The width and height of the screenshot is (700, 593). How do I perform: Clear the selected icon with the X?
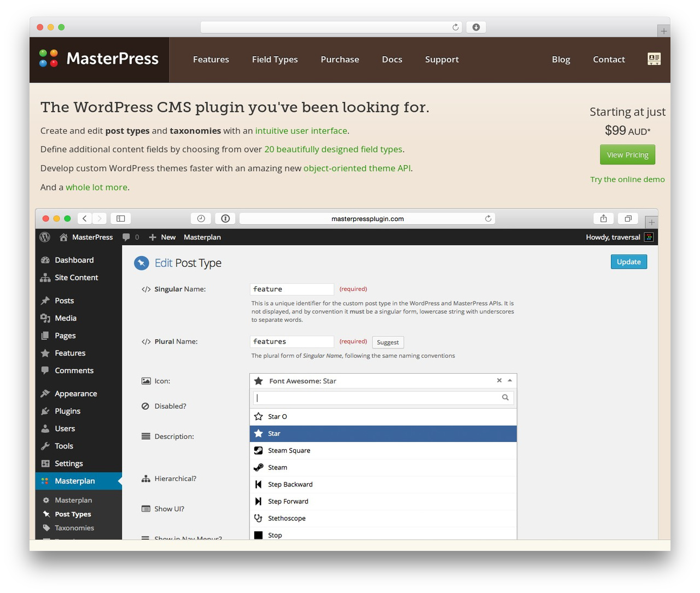499,380
